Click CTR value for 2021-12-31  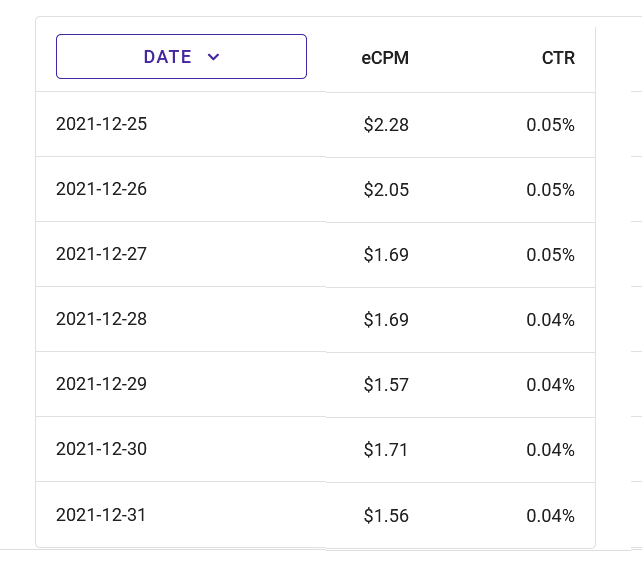pos(550,516)
